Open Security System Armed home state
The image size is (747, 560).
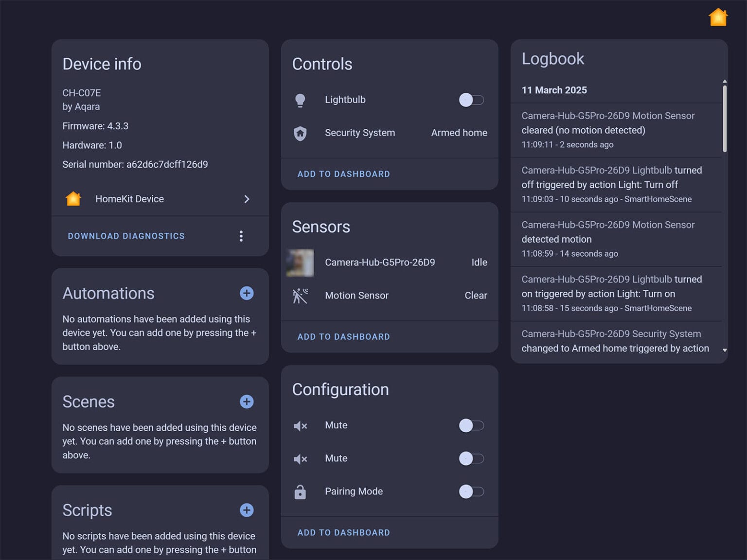(459, 133)
